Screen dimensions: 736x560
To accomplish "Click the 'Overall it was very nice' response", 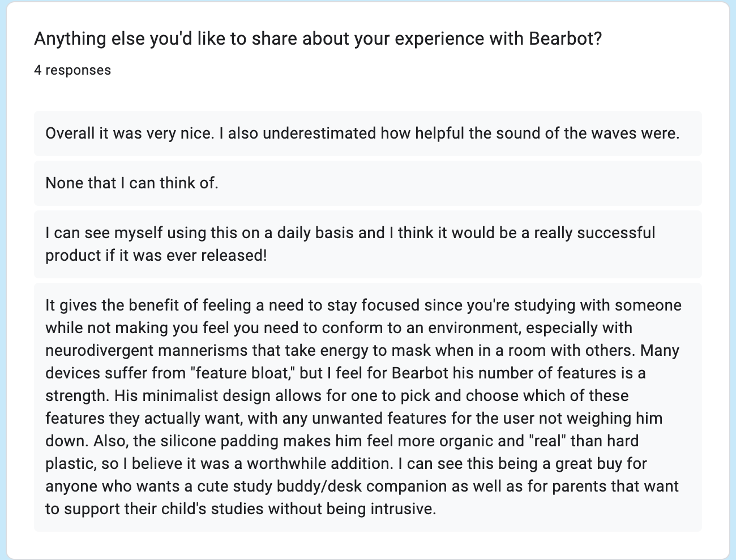I will [x=368, y=133].
